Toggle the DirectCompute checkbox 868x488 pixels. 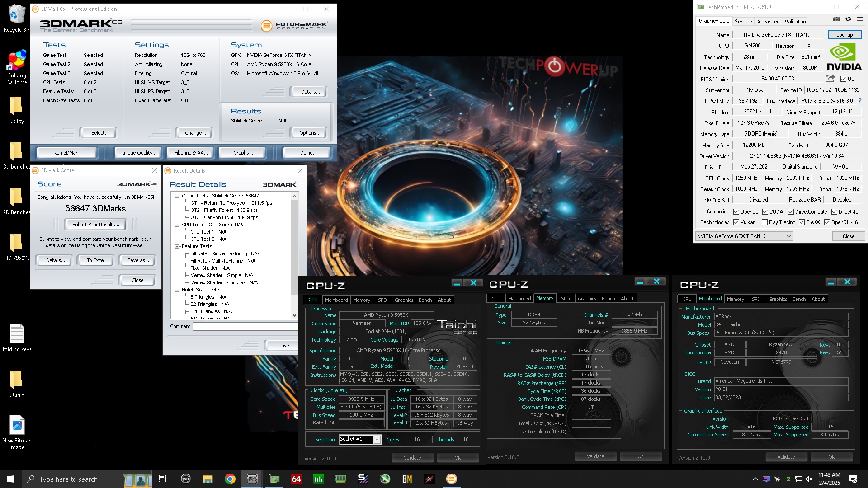pos(791,211)
